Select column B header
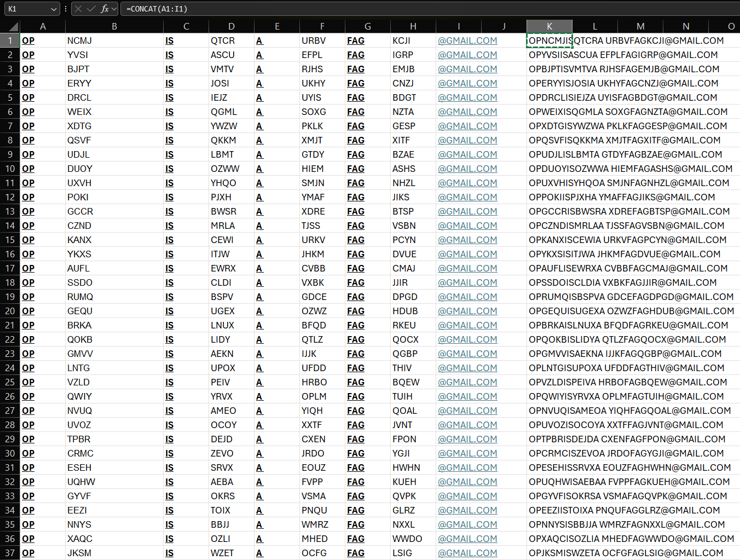 click(x=114, y=26)
